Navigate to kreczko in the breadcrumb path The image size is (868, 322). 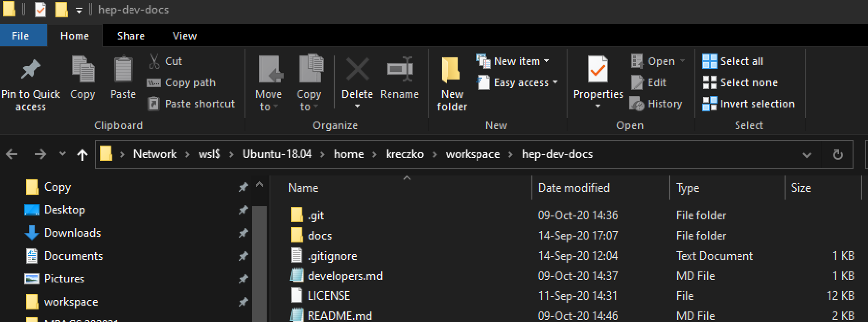point(405,154)
